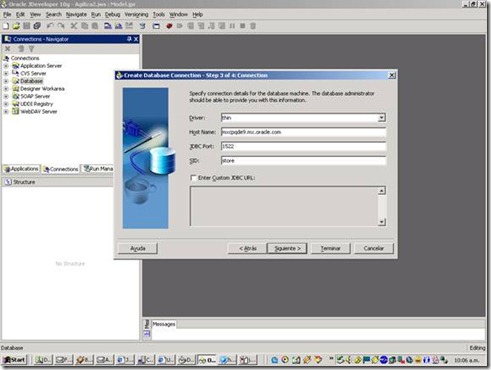Click the Open folder toolbar icon

(x=16, y=26)
